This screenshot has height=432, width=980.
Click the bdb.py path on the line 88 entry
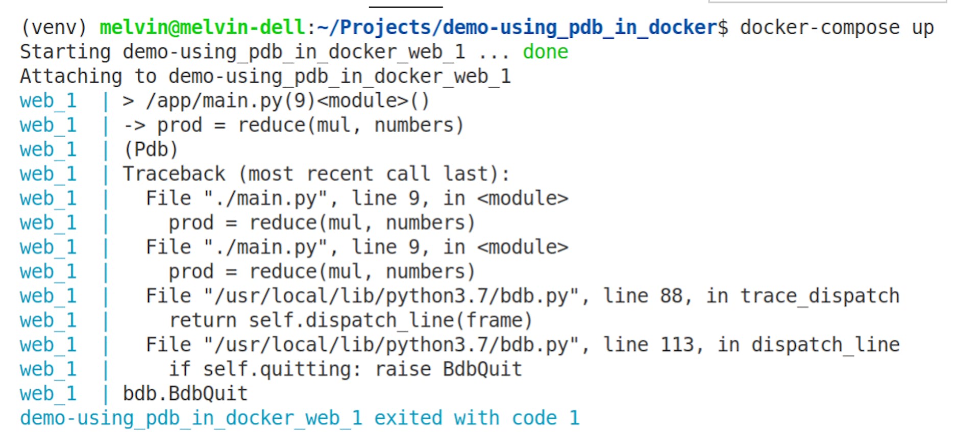391,296
